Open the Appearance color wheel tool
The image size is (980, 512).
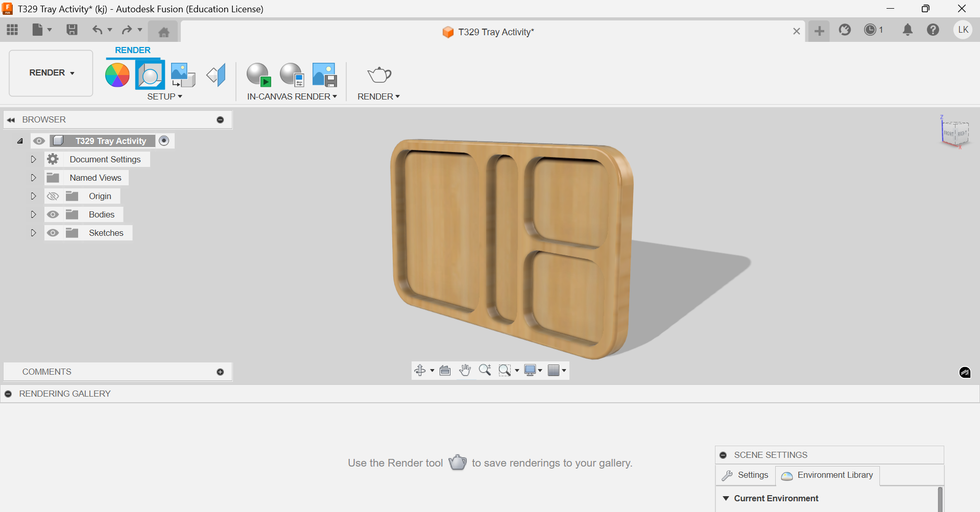(117, 75)
